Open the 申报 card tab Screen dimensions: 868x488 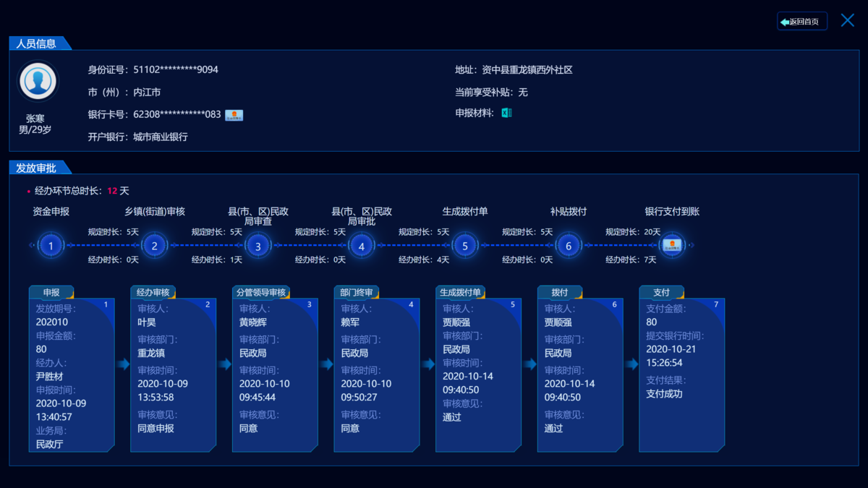(x=51, y=293)
